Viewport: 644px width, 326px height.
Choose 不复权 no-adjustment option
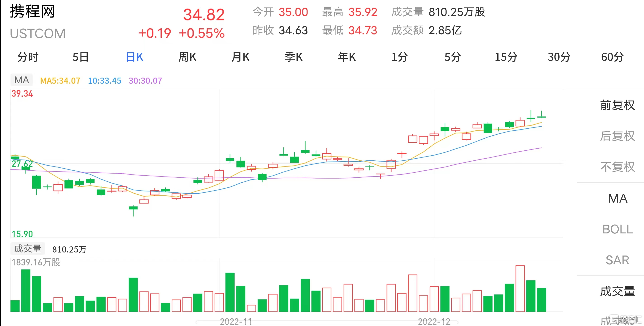pos(617,167)
